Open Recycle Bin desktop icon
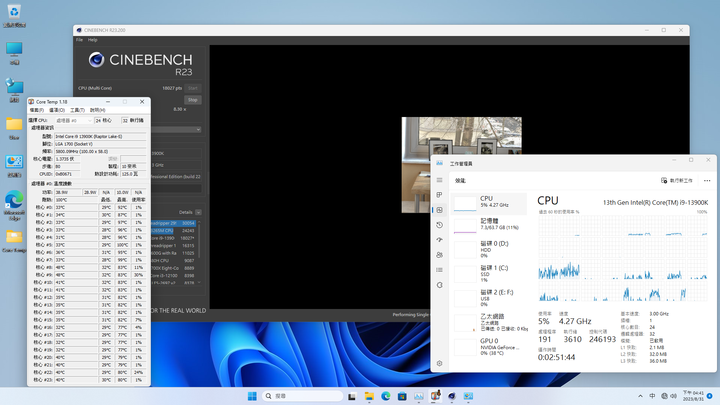The height and width of the screenshot is (405, 720). click(14, 16)
